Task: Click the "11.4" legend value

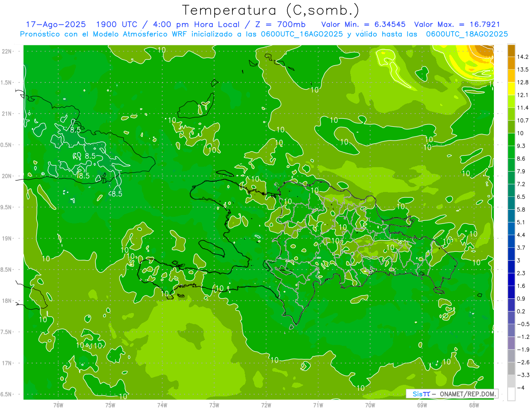Action: pyautogui.click(x=523, y=108)
